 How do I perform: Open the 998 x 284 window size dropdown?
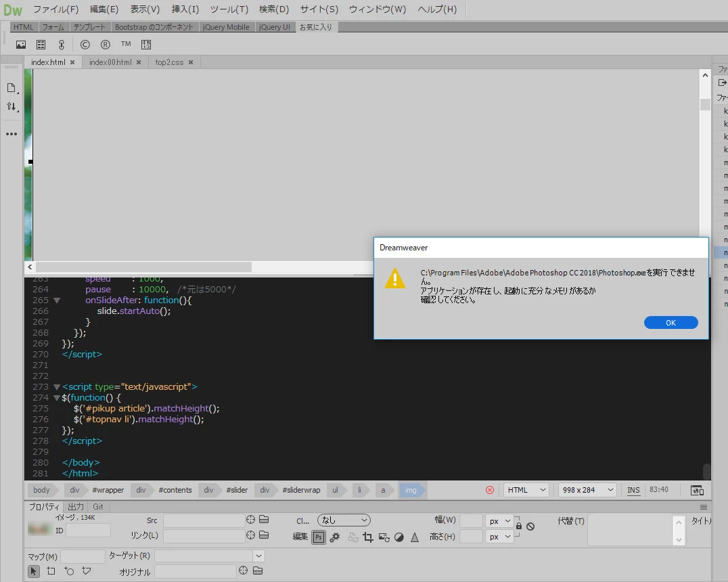pos(588,490)
